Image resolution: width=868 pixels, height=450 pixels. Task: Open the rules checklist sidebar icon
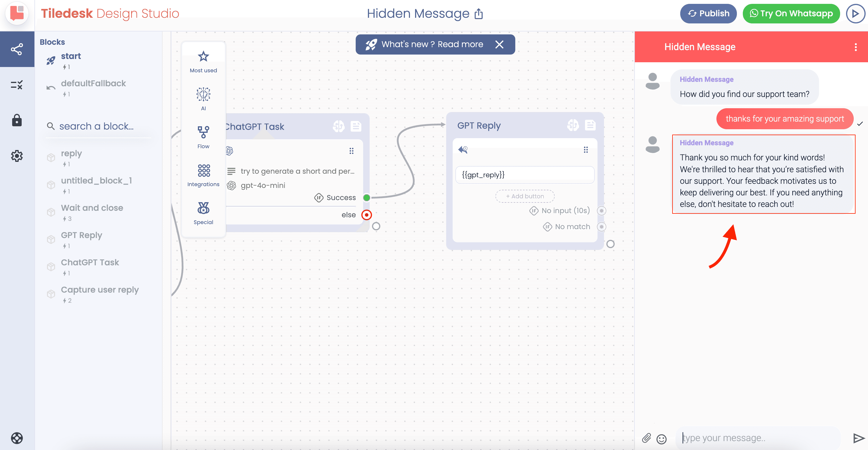click(x=17, y=85)
